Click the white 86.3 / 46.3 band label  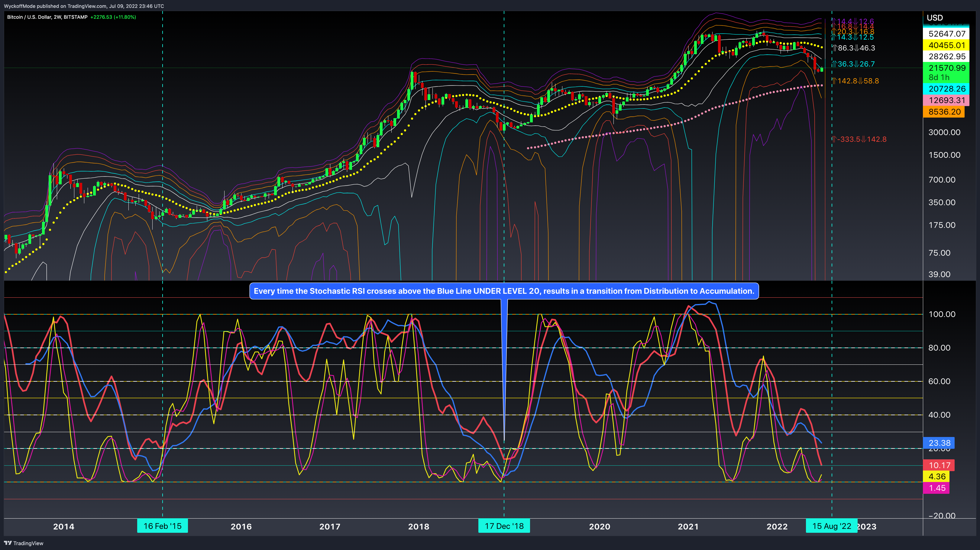pyautogui.click(x=854, y=48)
